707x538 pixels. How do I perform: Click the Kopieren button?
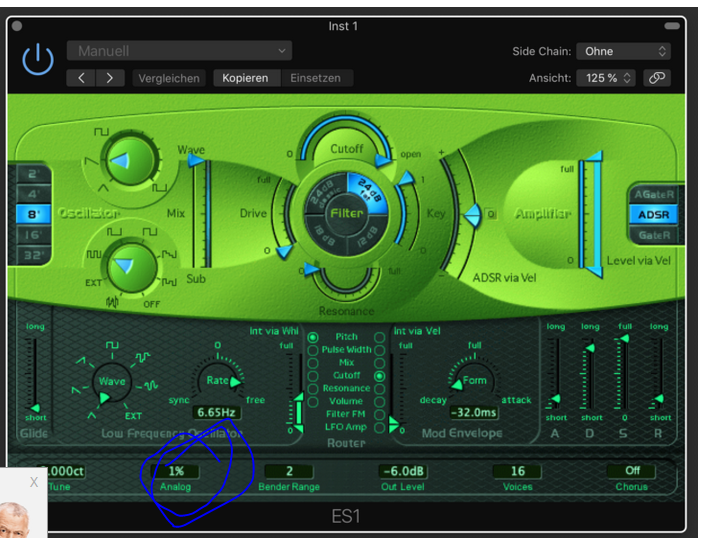[x=246, y=78]
